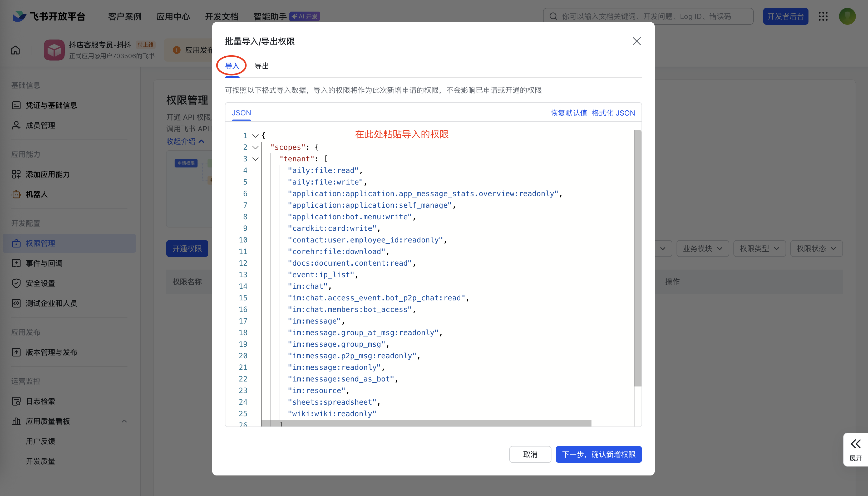
Task: Click the 机器人 robot icon in sidebar
Action: coord(16,195)
